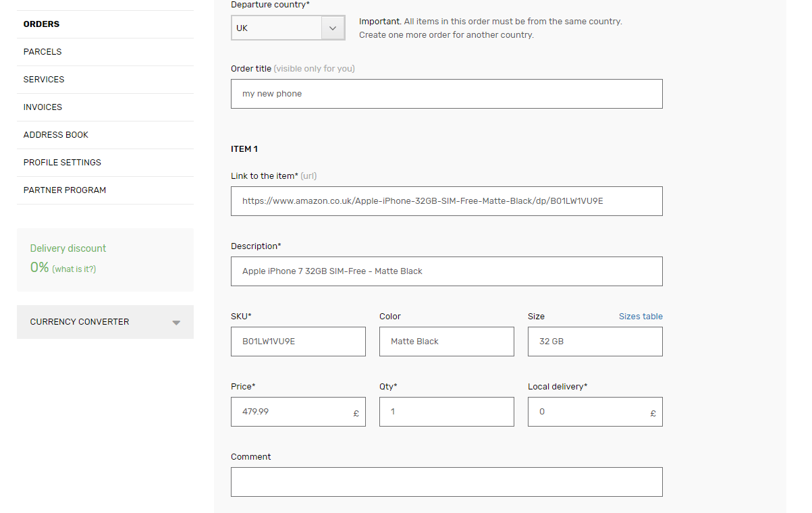
Task: Click inside the Comment box
Action: pos(446,481)
